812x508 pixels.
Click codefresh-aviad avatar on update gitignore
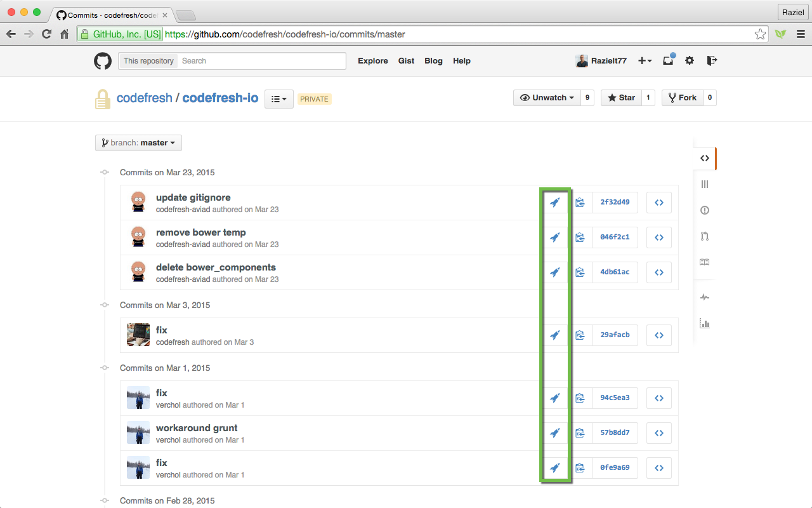(x=138, y=202)
